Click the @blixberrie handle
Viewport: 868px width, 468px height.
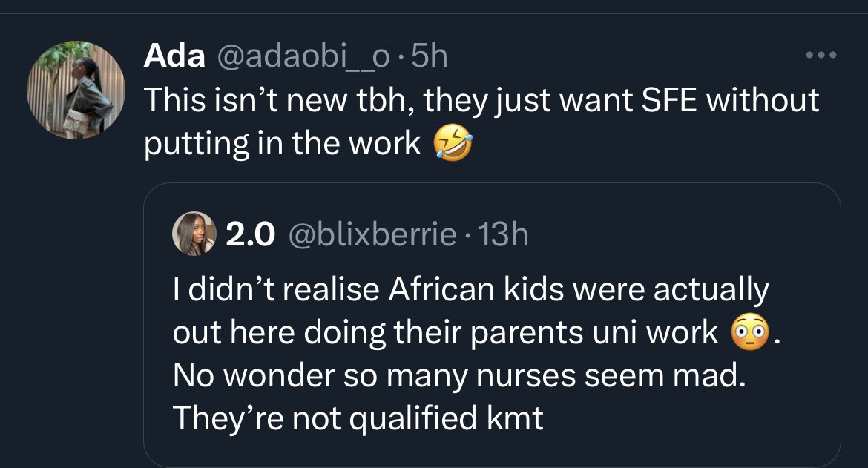tap(372, 235)
